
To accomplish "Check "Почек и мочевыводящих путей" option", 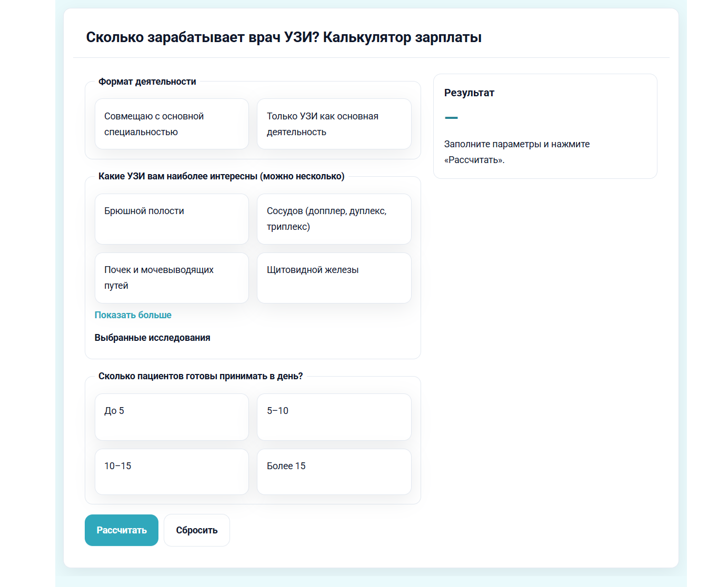I will click(172, 278).
